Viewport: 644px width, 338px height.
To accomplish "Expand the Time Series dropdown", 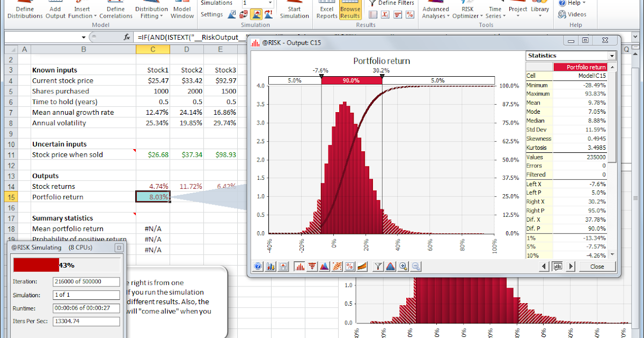I will click(504, 16).
